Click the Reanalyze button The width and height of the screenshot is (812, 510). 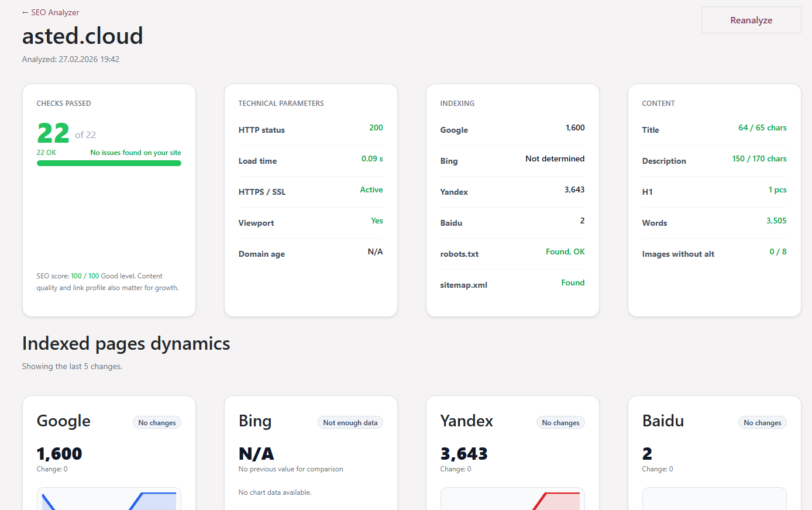click(x=751, y=20)
